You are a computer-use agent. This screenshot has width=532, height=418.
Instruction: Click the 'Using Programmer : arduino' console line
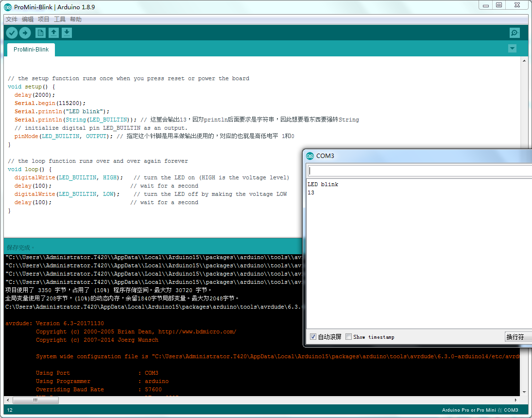[x=102, y=381]
